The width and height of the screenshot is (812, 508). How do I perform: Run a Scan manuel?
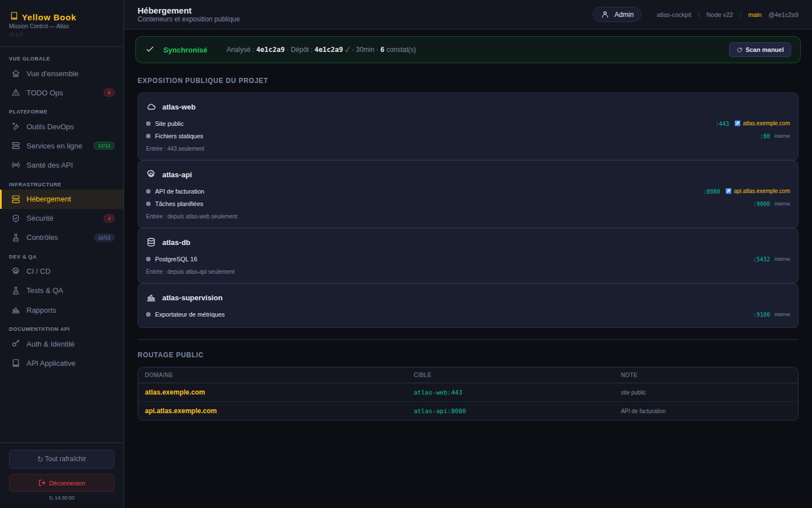click(x=760, y=50)
